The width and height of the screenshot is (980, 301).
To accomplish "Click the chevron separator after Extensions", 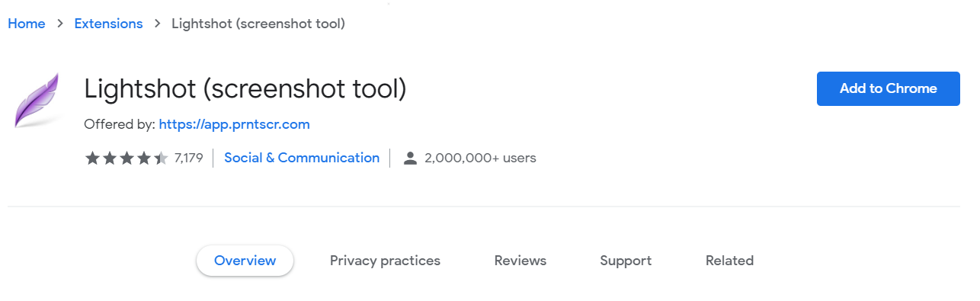I will click(158, 24).
